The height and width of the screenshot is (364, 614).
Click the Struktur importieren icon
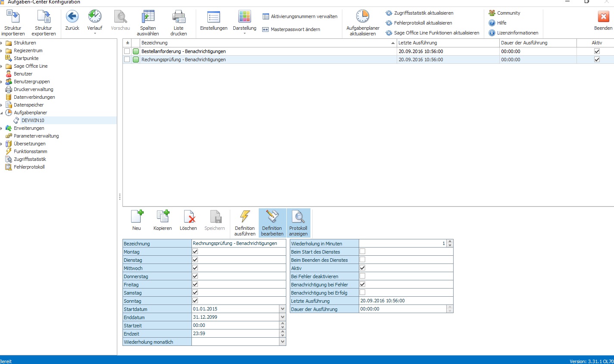coord(13,16)
